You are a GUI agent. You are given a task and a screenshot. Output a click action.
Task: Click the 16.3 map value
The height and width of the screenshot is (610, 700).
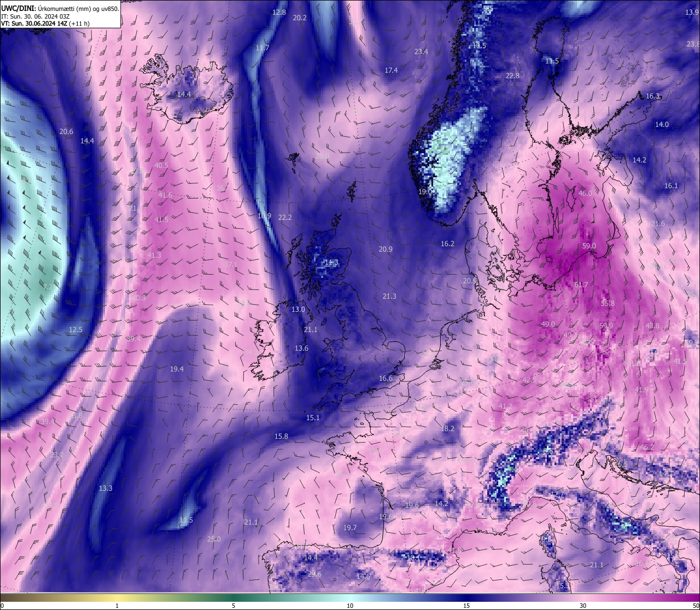click(x=652, y=96)
